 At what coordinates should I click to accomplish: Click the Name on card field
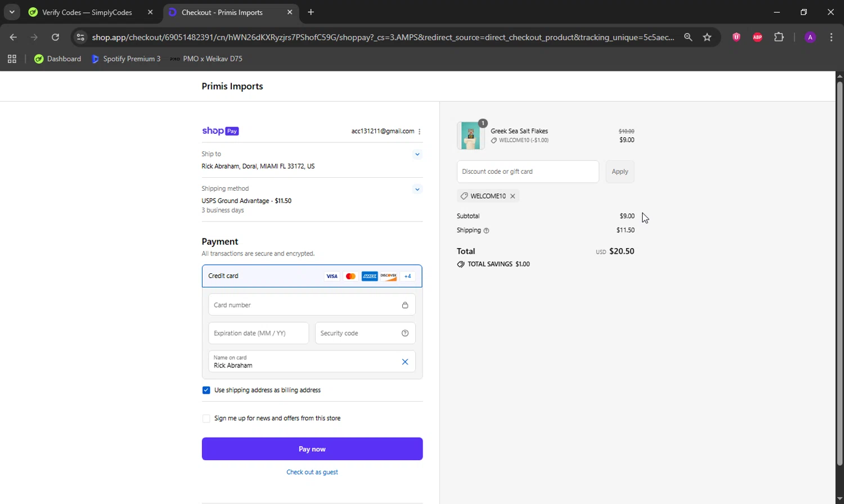(312, 362)
